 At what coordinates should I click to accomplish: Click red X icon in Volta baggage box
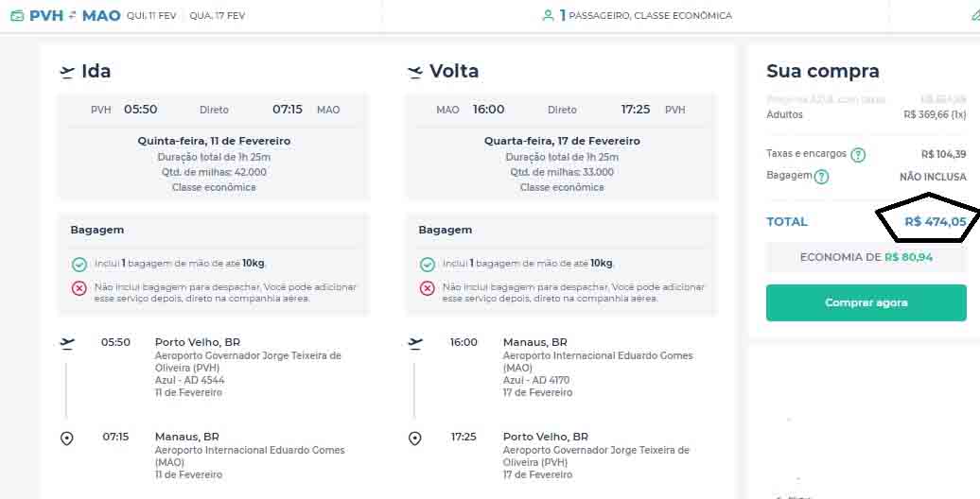[428, 288]
